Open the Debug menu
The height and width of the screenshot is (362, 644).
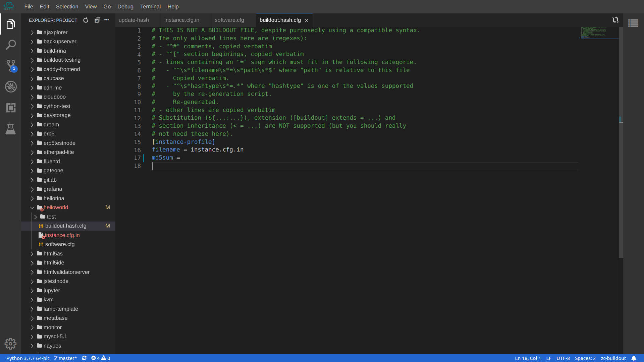click(x=125, y=6)
